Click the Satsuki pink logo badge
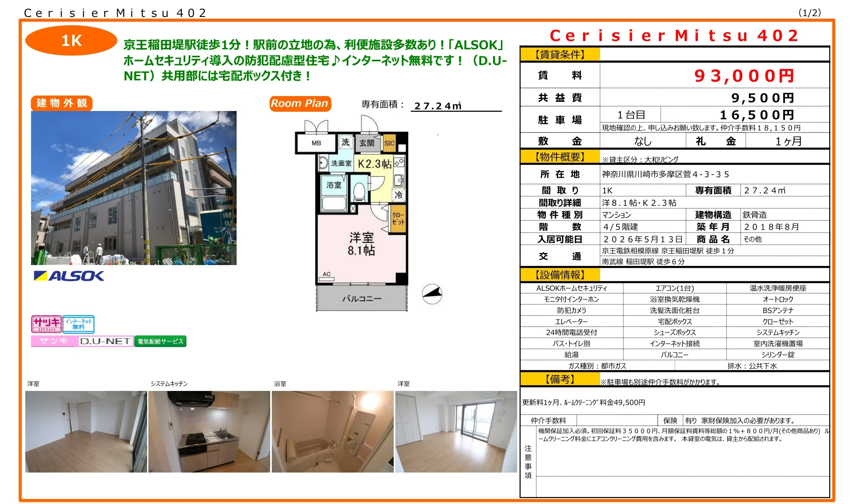 [x=46, y=324]
